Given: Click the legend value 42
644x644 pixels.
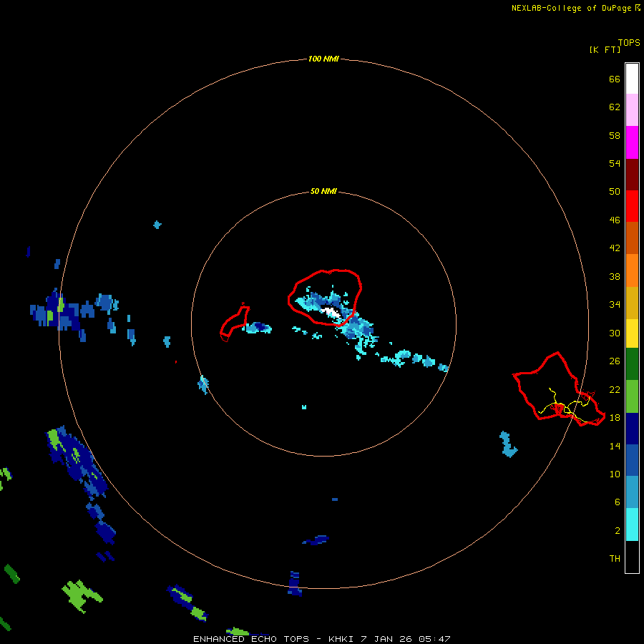Looking at the screenshot, I should (615, 248).
